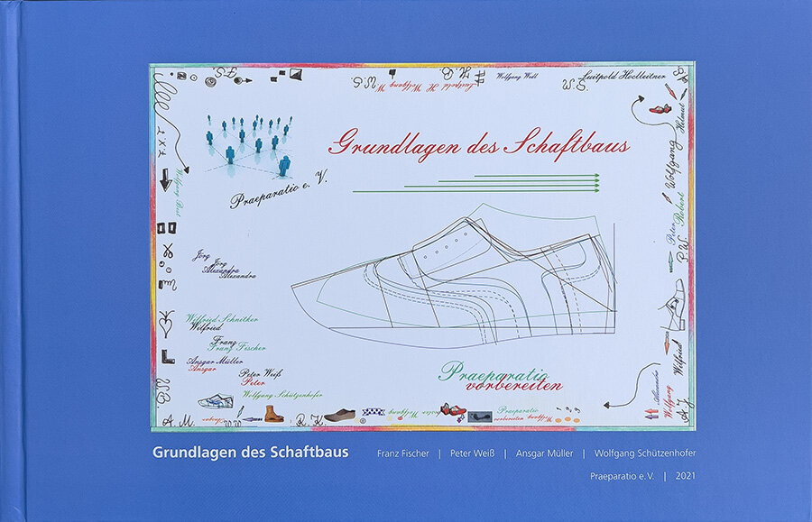Click the slanted black script 'Praeparatio e. V.'
This screenshot has width=812, height=522.
(279, 190)
